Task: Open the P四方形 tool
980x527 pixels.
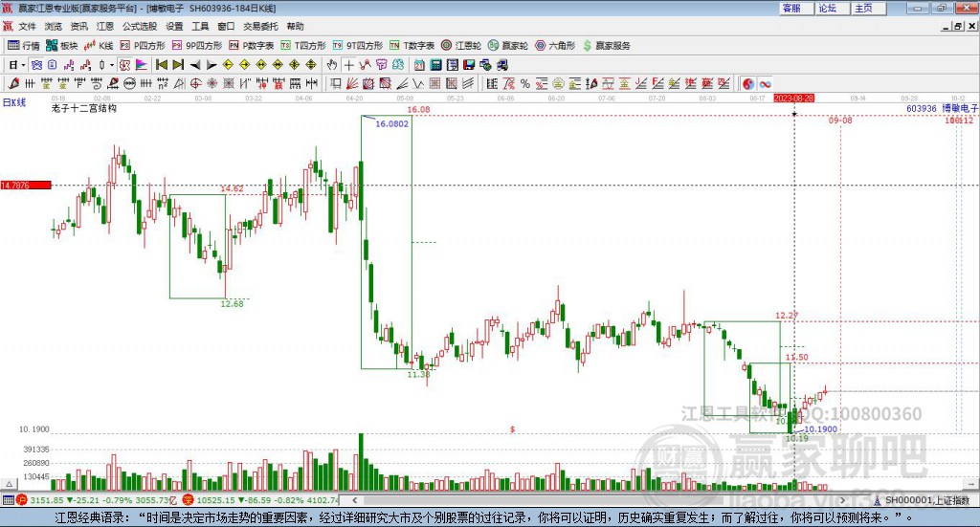Action: [x=143, y=46]
